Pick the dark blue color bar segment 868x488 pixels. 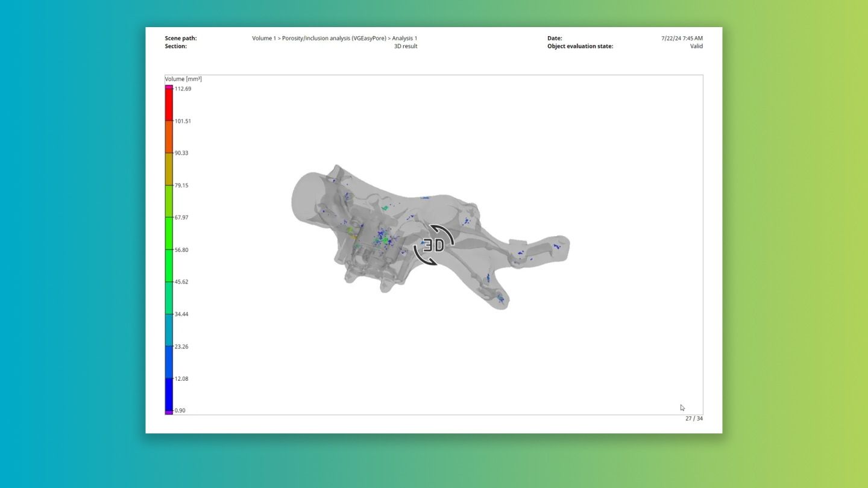click(x=169, y=395)
